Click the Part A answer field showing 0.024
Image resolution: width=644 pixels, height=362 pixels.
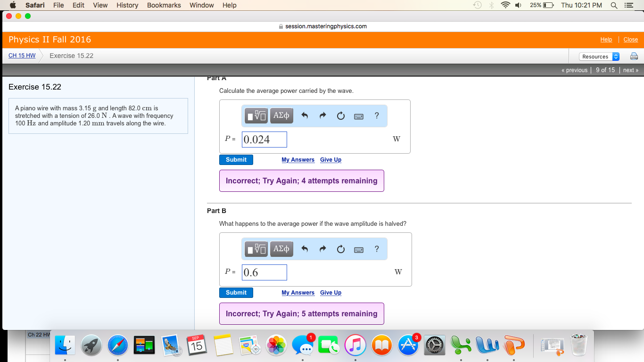coord(264,140)
